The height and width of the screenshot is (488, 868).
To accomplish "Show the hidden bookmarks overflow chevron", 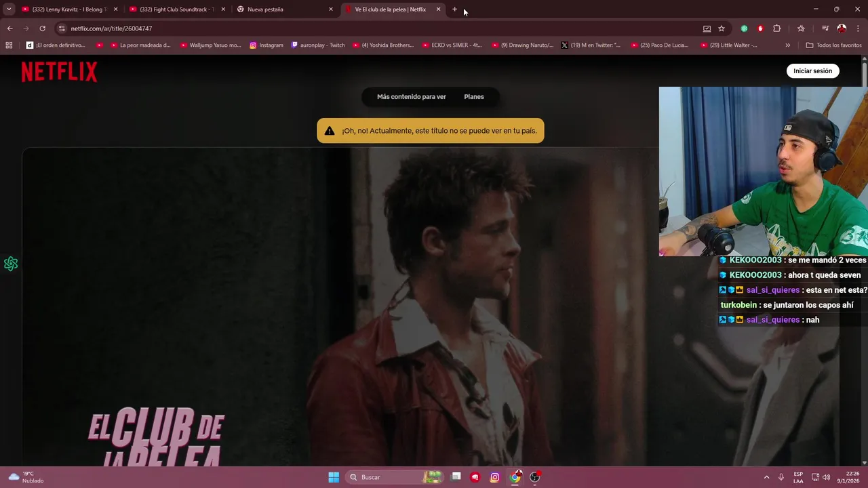I will (x=787, y=45).
